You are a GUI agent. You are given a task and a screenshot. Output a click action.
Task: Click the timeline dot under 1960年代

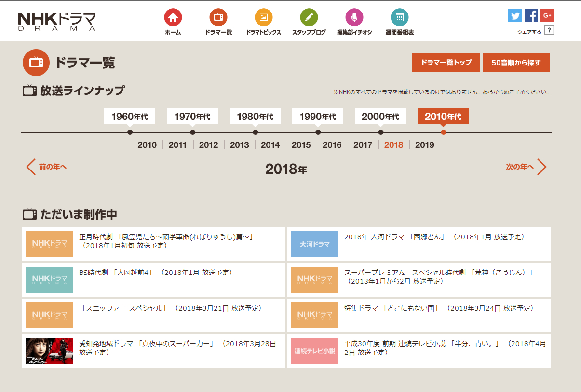(130, 132)
